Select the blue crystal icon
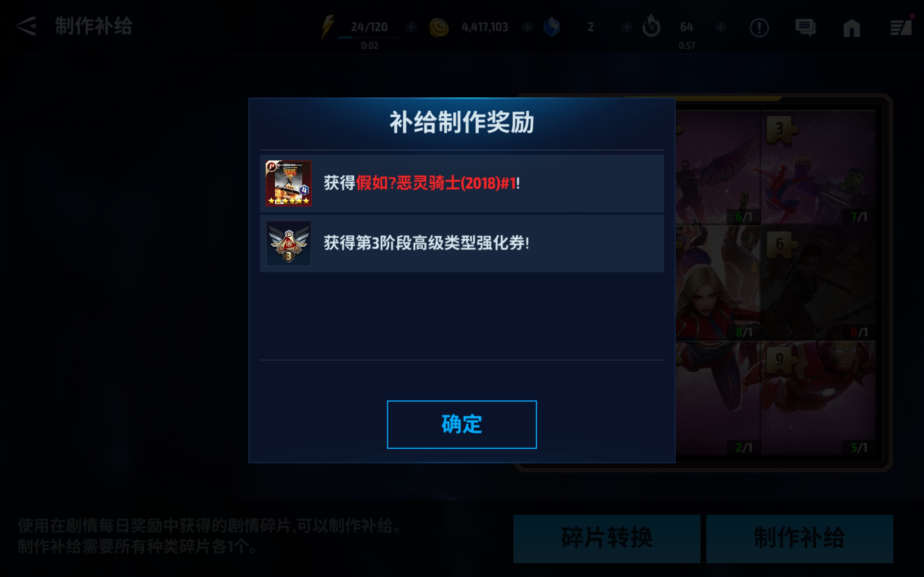924x577 pixels. point(552,27)
